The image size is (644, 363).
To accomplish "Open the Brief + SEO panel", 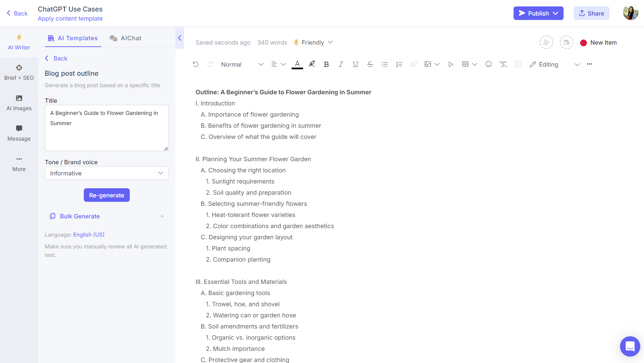I will [19, 72].
